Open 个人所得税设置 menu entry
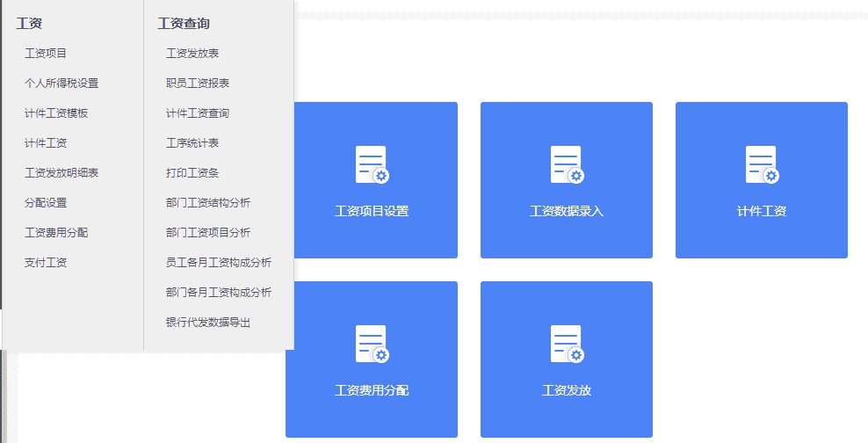The height and width of the screenshot is (443, 868). [x=61, y=83]
